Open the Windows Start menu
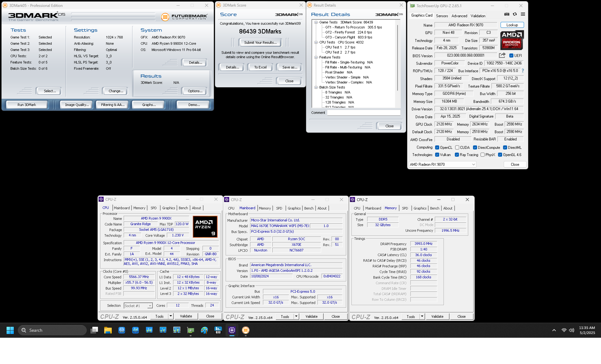Image resolution: width=601 pixels, height=364 pixels. click(10, 330)
